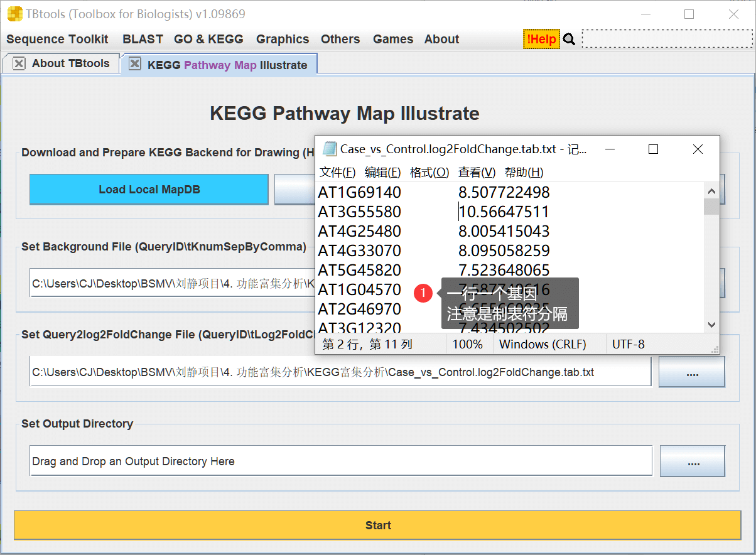Viewport: 756px width, 555px height.
Task: Click gene ID AT1G04570 in Notepad
Action: tap(359, 289)
